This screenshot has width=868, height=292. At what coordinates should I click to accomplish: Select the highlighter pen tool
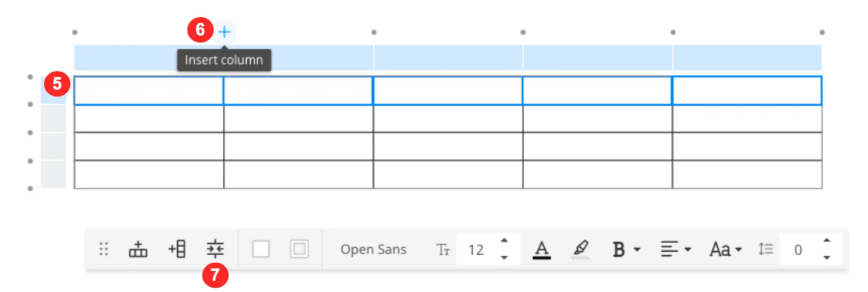coord(581,249)
